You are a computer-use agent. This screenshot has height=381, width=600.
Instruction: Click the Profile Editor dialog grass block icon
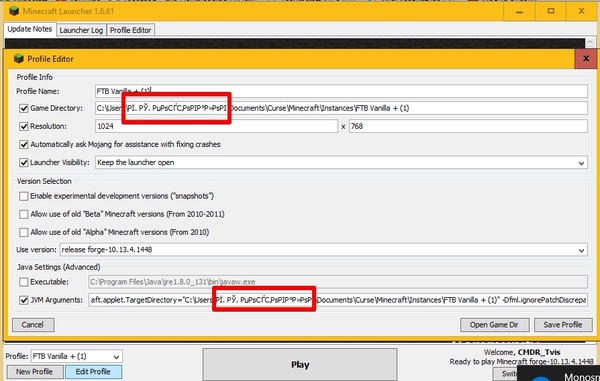(x=18, y=59)
